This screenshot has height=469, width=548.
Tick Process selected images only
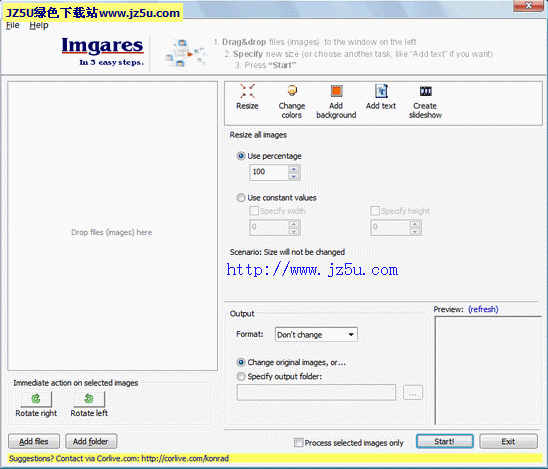[x=298, y=443]
